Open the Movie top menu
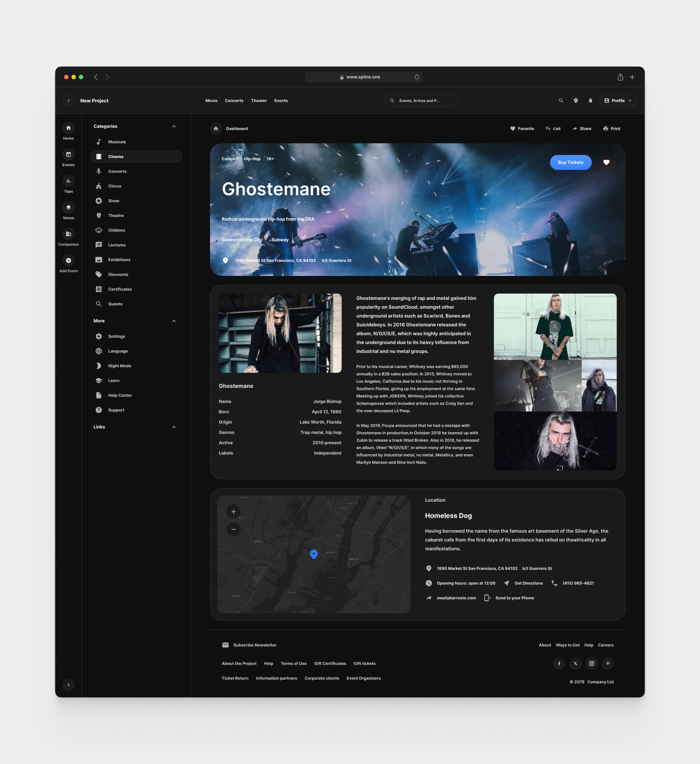700x764 pixels. [x=211, y=101]
